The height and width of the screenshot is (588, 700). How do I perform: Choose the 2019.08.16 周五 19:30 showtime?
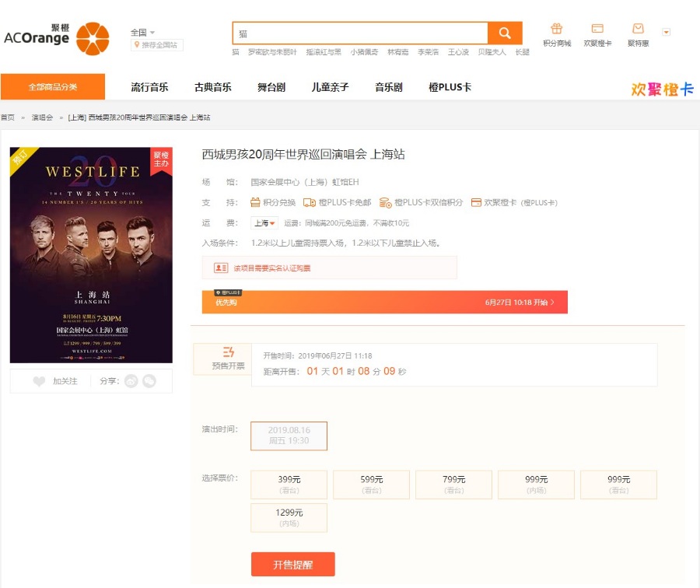tap(289, 436)
